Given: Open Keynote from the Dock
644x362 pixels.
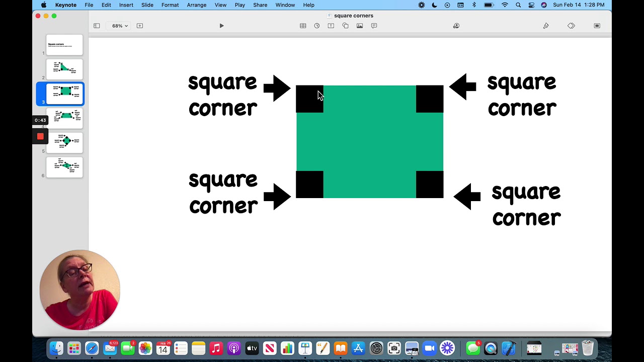Looking at the screenshot, I should [x=305, y=348].
